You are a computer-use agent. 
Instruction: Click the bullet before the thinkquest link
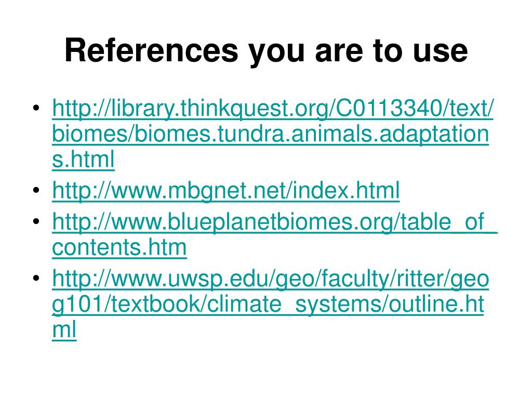pos(36,109)
